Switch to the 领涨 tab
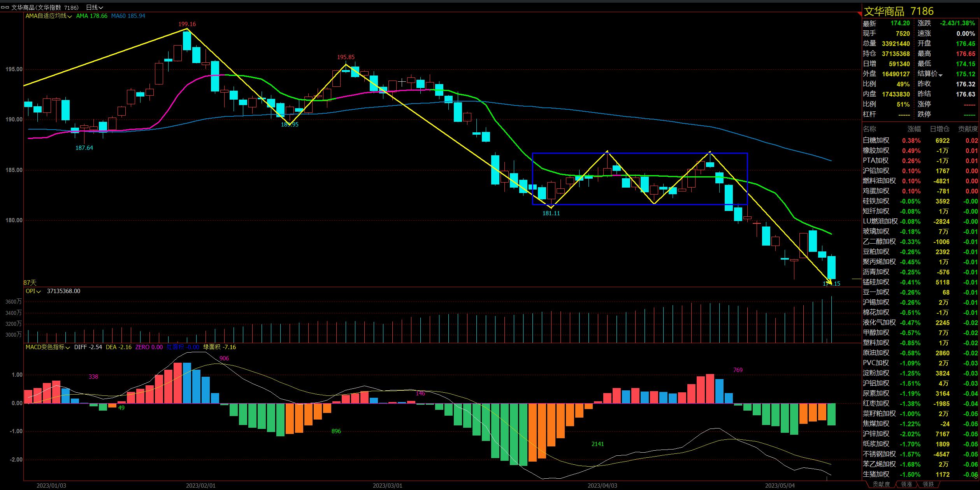The image size is (980, 490). [x=906, y=485]
